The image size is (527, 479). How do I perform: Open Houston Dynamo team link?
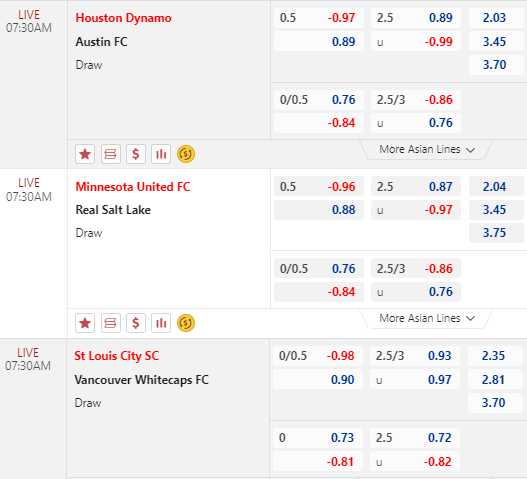click(123, 18)
